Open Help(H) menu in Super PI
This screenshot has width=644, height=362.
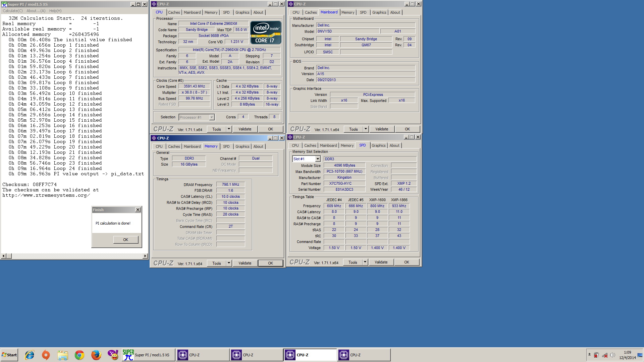[x=55, y=11]
